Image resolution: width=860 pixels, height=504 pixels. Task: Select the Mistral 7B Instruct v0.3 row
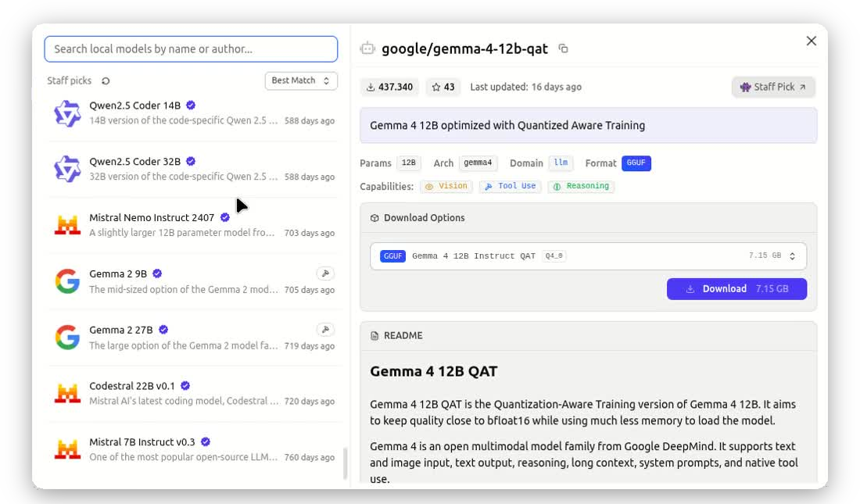pos(193,449)
